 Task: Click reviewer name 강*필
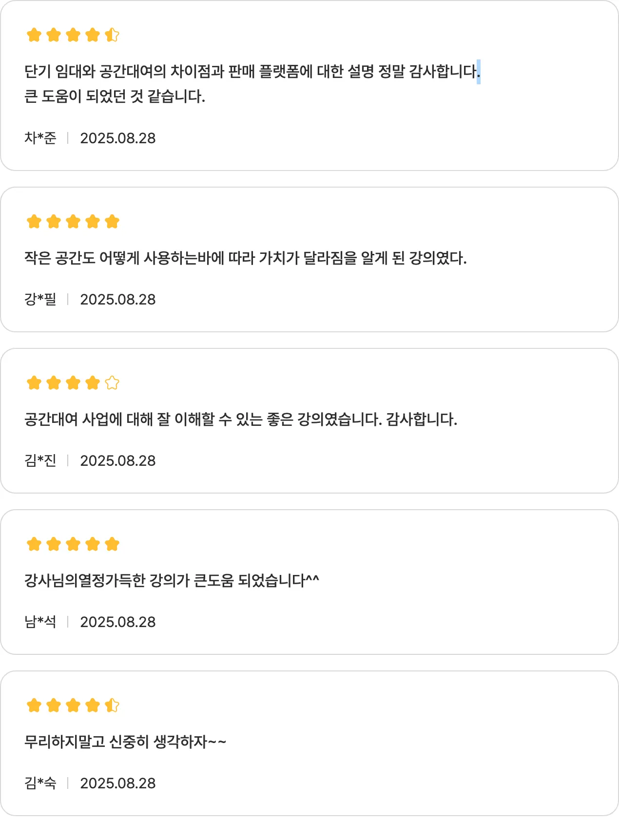click(40, 300)
